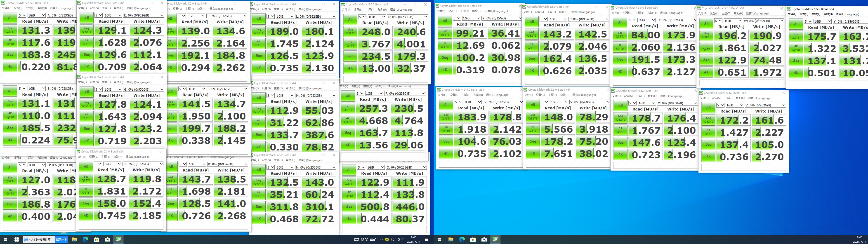
Task: Open 文件(F) menu in drive G: window
Action: pos(82,82)
